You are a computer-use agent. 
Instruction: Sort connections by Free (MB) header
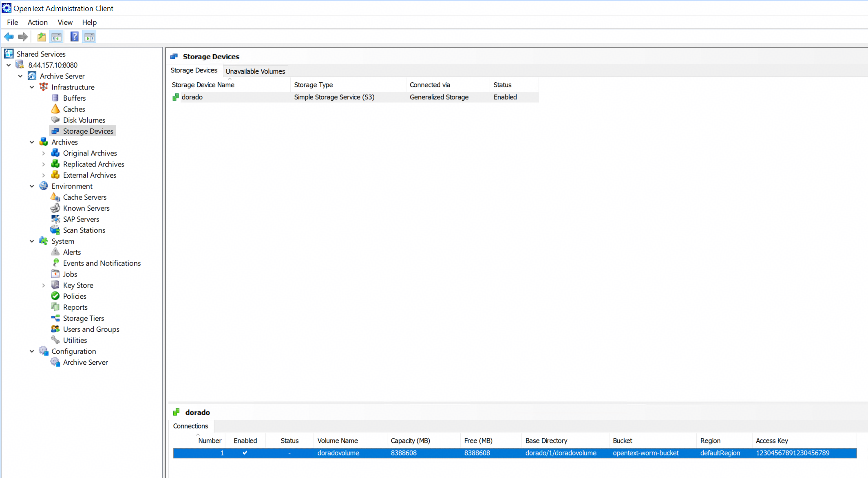pyautogui.click(x=491, y=441)
